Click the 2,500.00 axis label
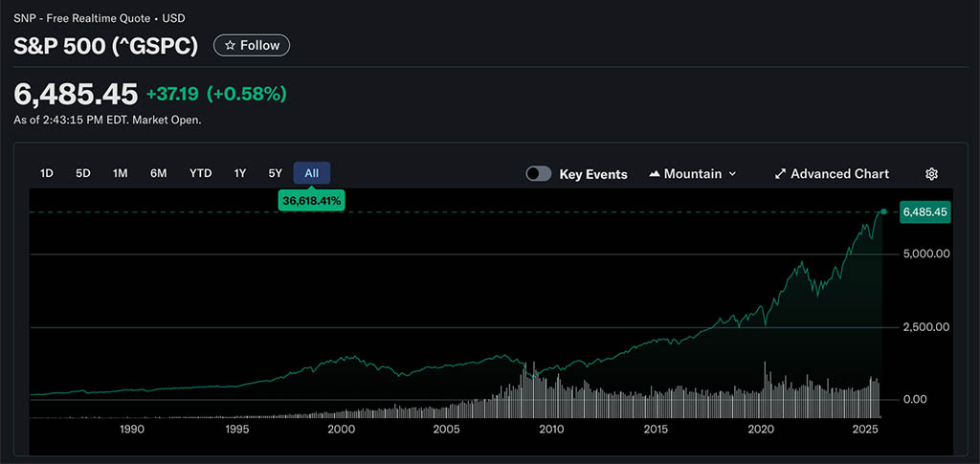 coord(926,326)
